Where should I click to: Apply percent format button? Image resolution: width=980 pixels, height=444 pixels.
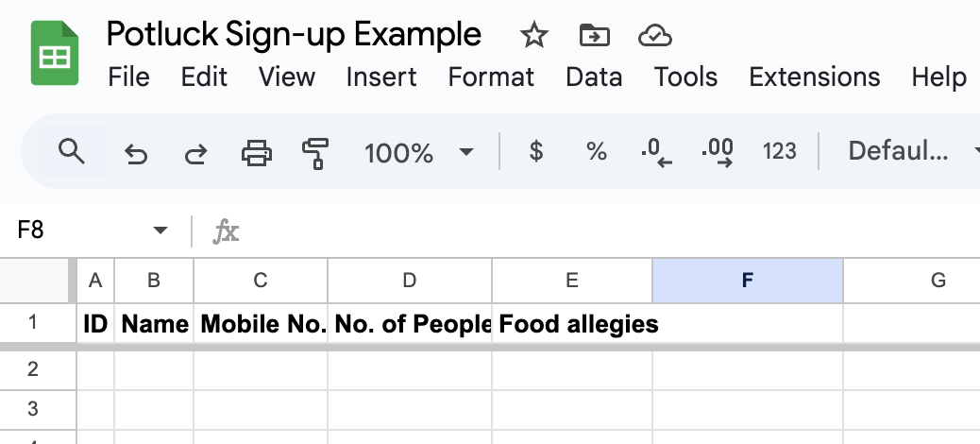pyautogui.click(x=596, y=151)
